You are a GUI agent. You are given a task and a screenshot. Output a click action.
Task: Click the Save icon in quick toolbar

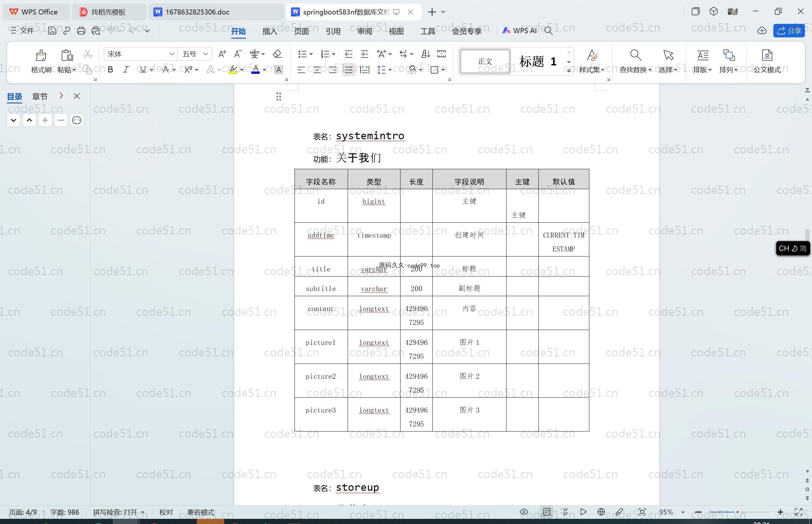[52, 31]
